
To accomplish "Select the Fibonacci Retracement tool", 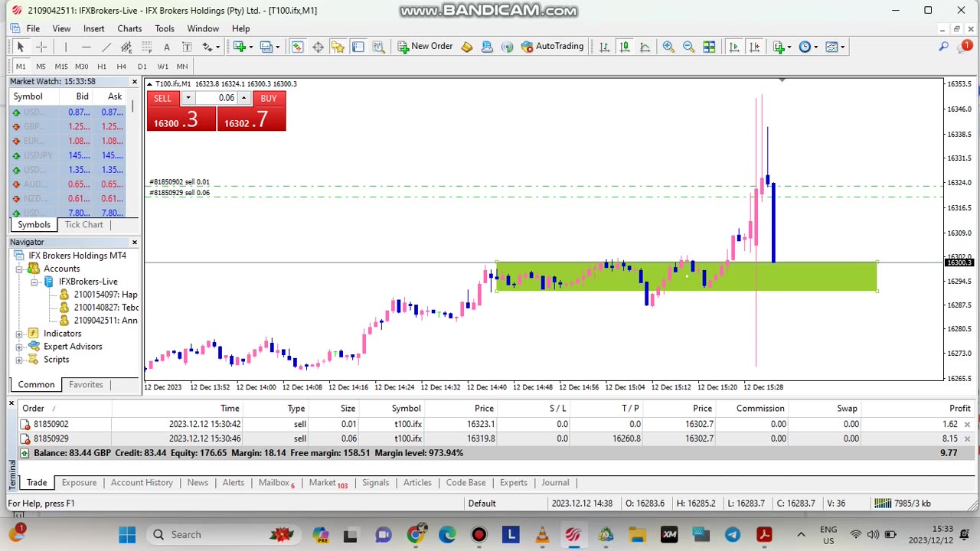I will point(146,47).
